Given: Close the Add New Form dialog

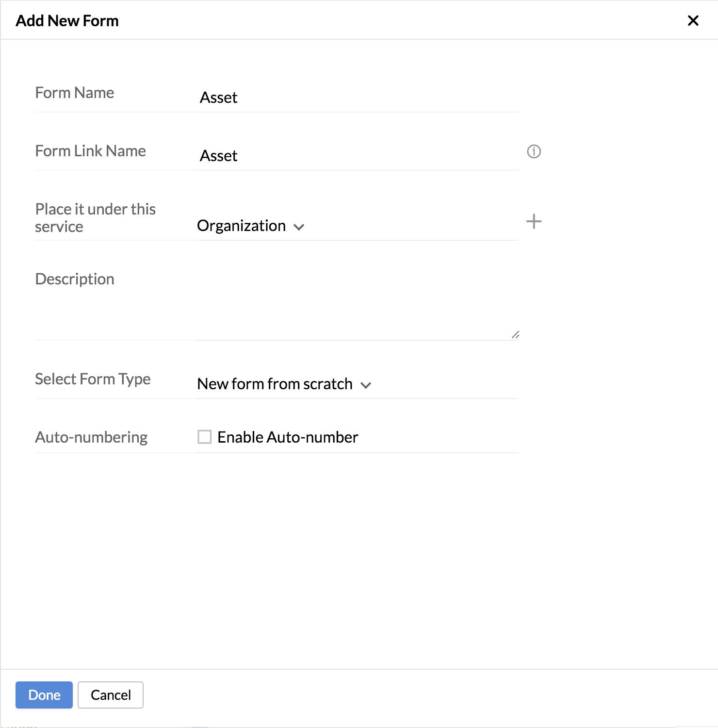Looking at the screenshot, I should [693, 20].
